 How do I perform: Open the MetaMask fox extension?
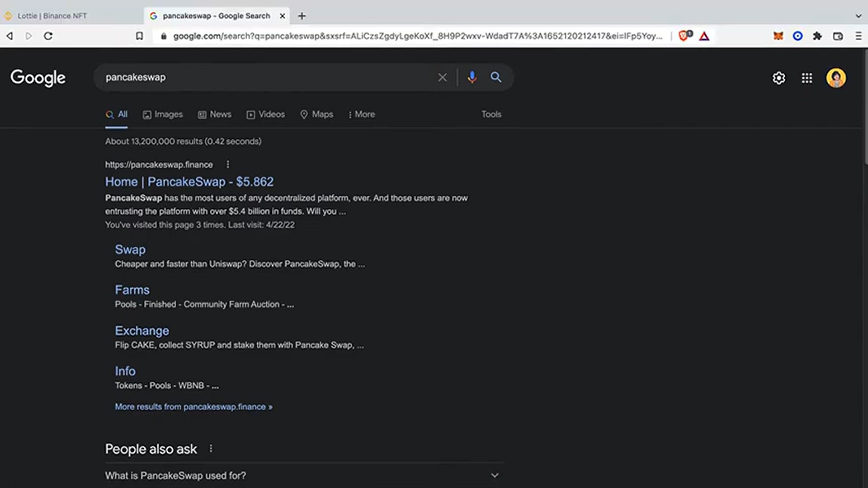click(778, 36)
